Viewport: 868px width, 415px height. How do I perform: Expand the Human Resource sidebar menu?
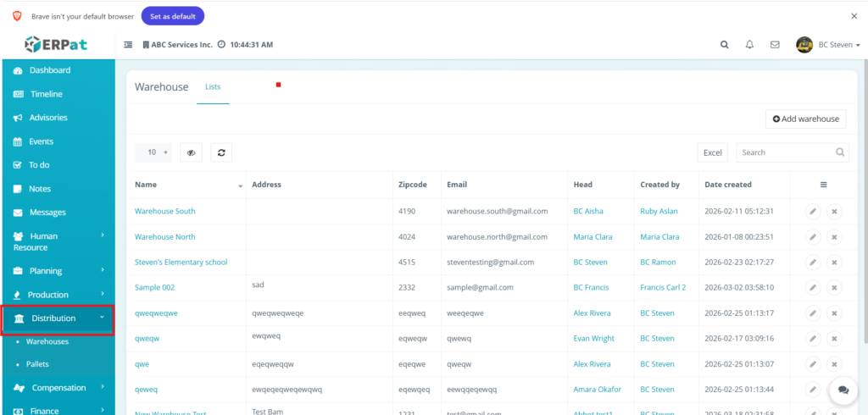coord(58,241)
